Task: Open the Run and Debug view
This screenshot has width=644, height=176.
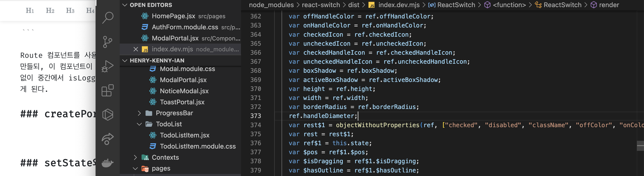Action: point(108,66)
